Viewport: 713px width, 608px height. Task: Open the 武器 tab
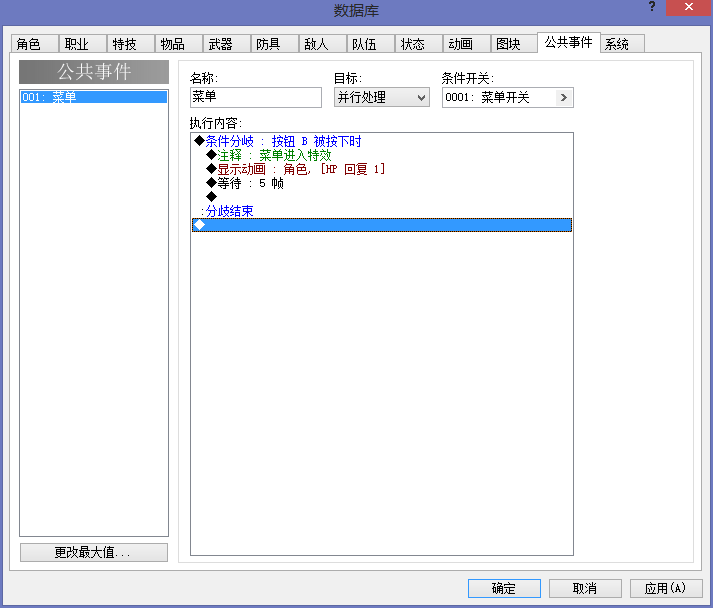(x=227, y=44)
